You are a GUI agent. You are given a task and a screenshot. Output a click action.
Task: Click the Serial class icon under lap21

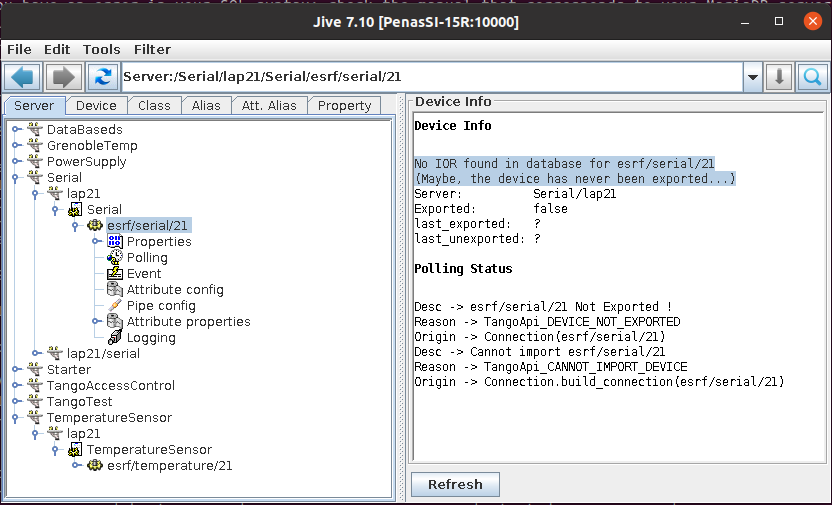[x=75, y=209]
